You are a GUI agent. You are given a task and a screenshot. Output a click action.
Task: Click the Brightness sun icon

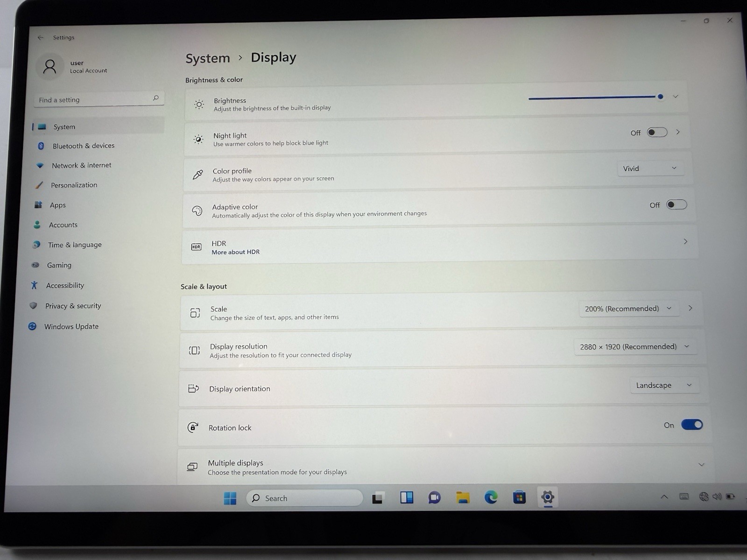(199, 104)
